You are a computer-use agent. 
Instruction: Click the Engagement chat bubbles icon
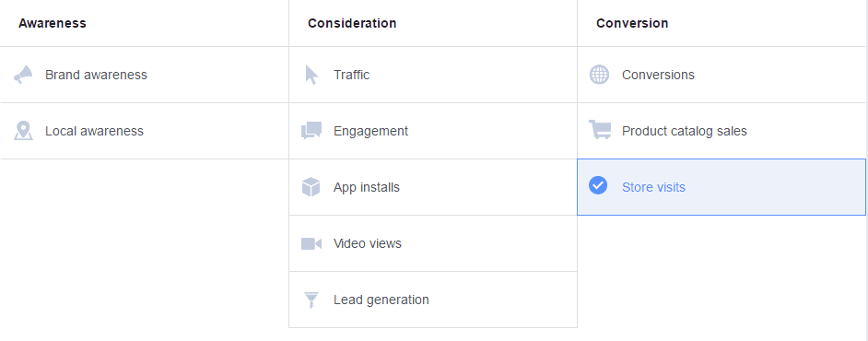tap(311, 131)
